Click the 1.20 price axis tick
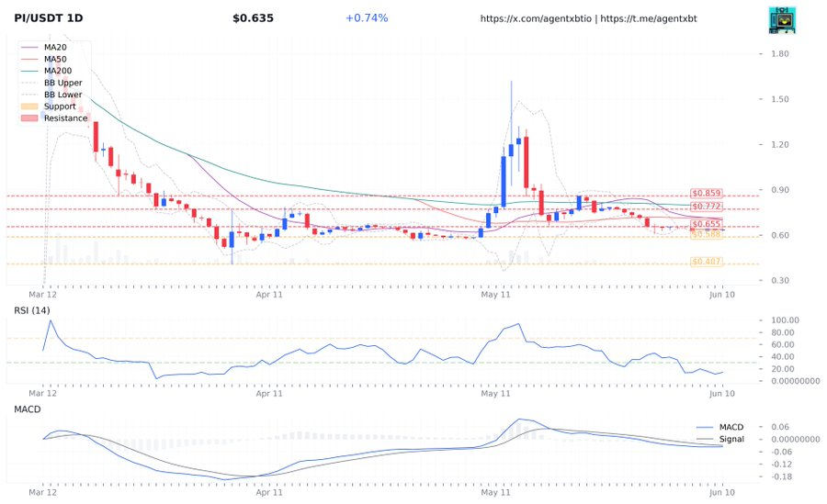This screenshot has height=504, width=827. [x=780, y=144]
